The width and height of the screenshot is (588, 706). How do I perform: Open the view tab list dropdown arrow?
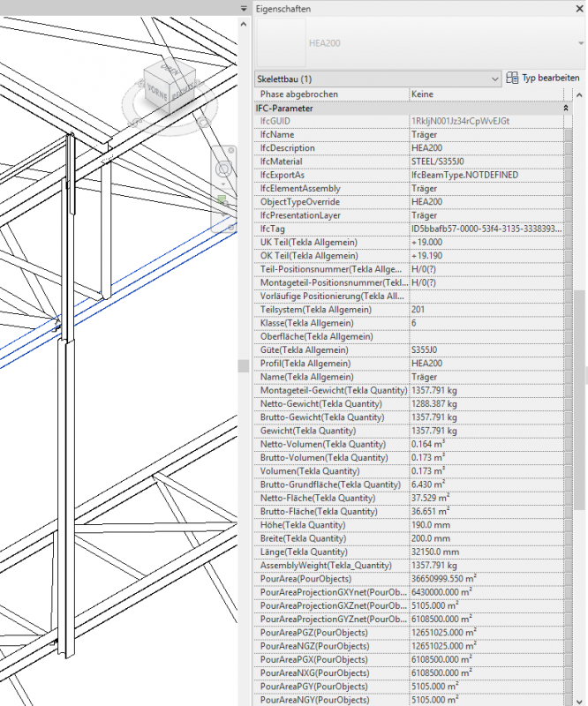(244, 8)
